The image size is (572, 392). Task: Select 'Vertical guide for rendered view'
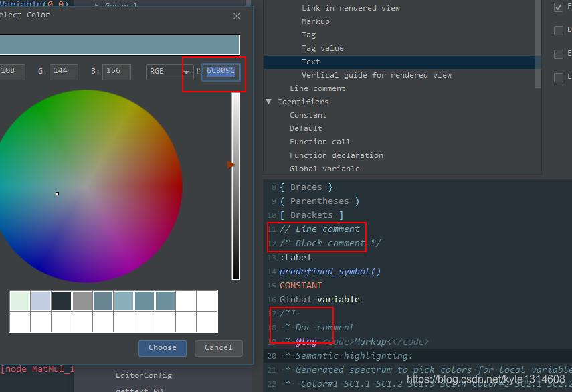377,75
